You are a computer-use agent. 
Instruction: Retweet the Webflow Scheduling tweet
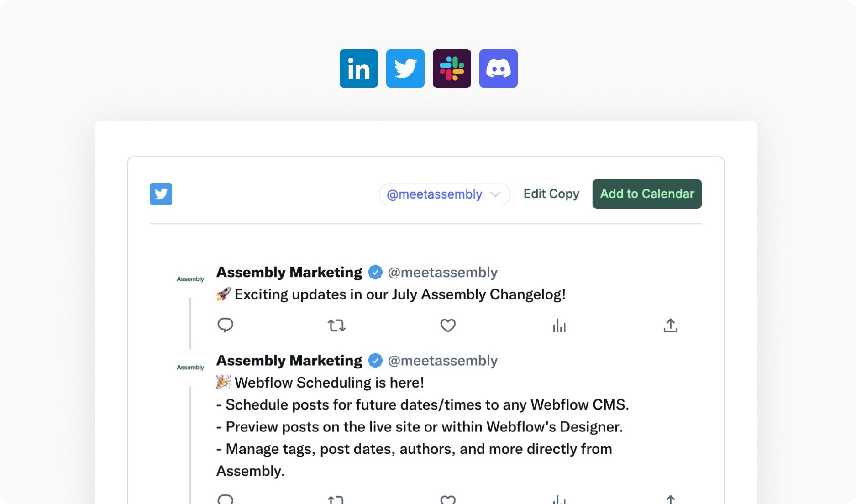(336, 499)
